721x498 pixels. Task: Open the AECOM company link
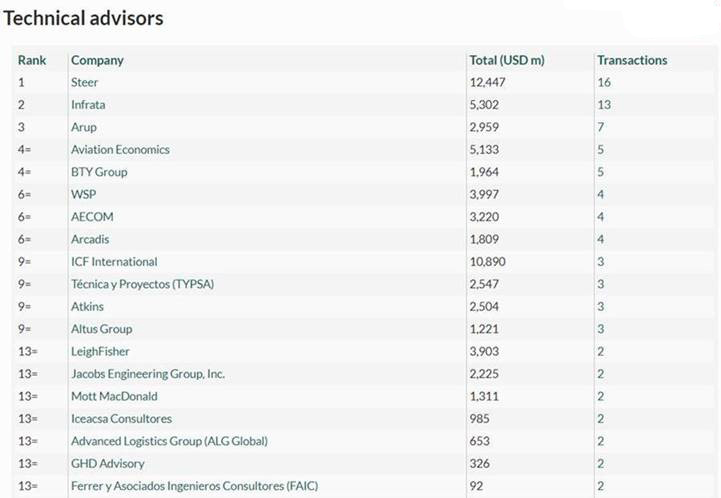(x=92, y=217)
